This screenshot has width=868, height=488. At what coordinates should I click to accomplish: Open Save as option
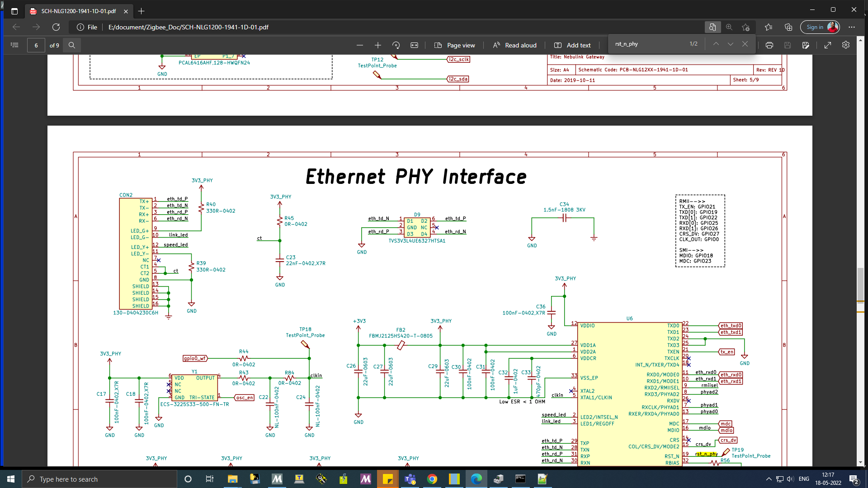[x=806, y=45]
